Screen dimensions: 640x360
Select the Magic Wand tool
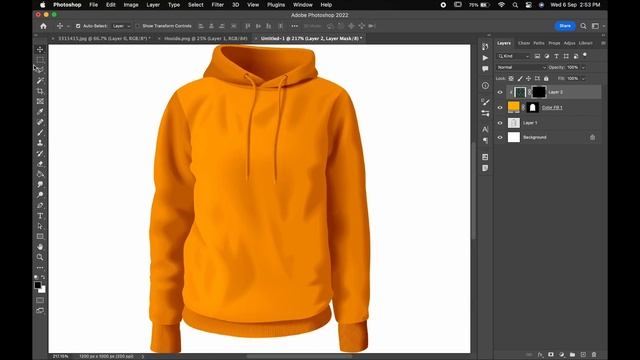[40, 80]
